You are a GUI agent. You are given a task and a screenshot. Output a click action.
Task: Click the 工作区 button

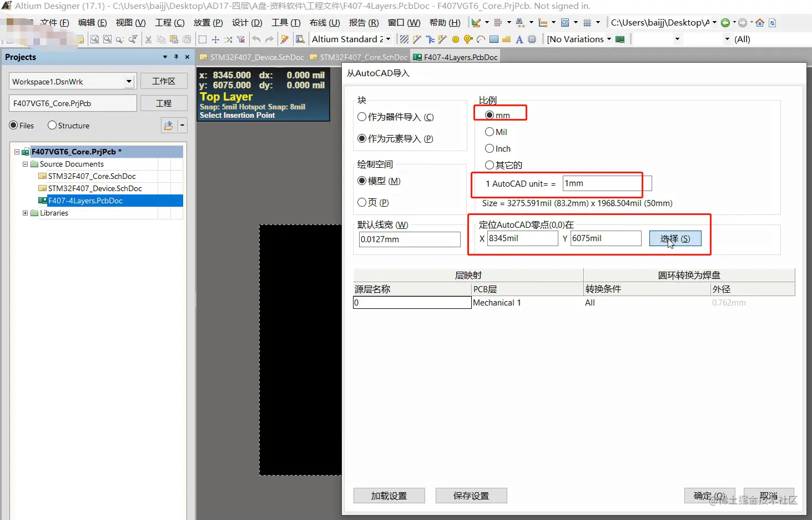[164, 81]
